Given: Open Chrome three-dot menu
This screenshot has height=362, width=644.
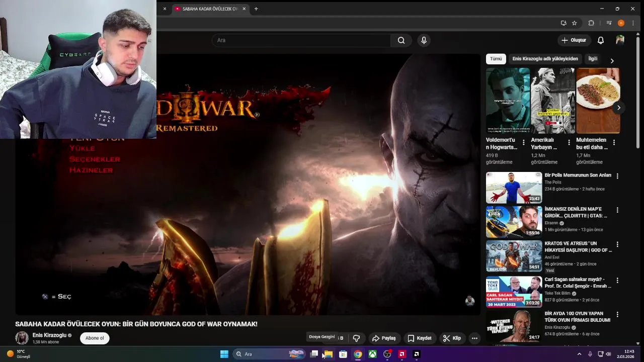Looking at the screenshot, I should (x=633, y=23).
